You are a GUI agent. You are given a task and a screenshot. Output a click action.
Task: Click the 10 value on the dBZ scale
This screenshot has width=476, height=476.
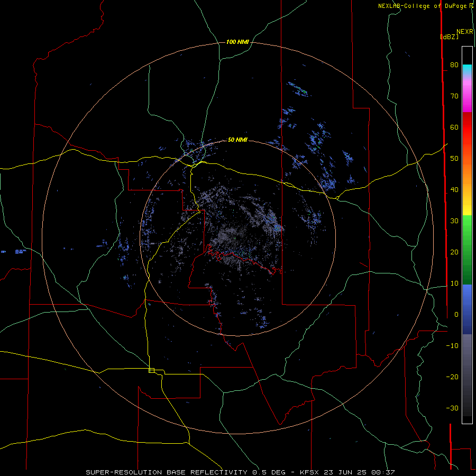click(454, 283)
